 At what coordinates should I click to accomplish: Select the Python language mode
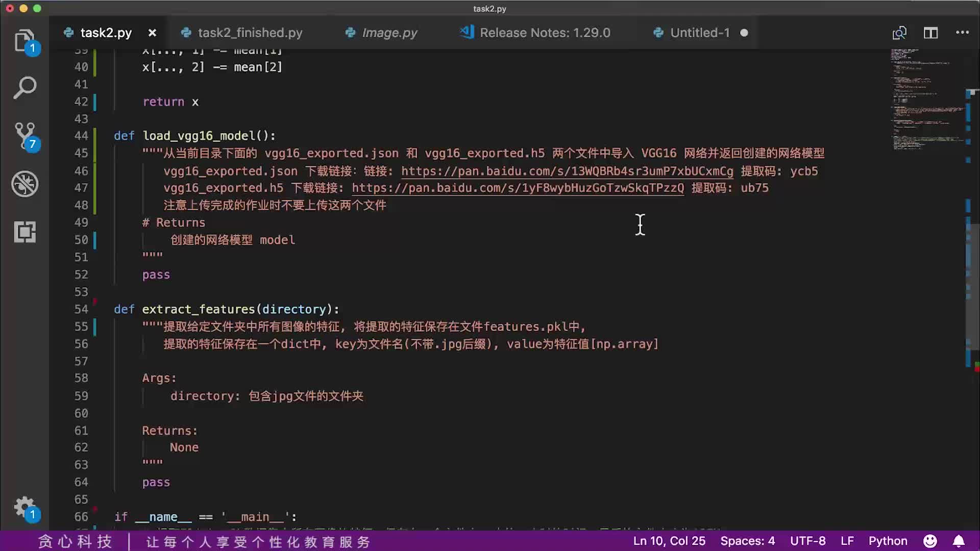click(888, 541)
